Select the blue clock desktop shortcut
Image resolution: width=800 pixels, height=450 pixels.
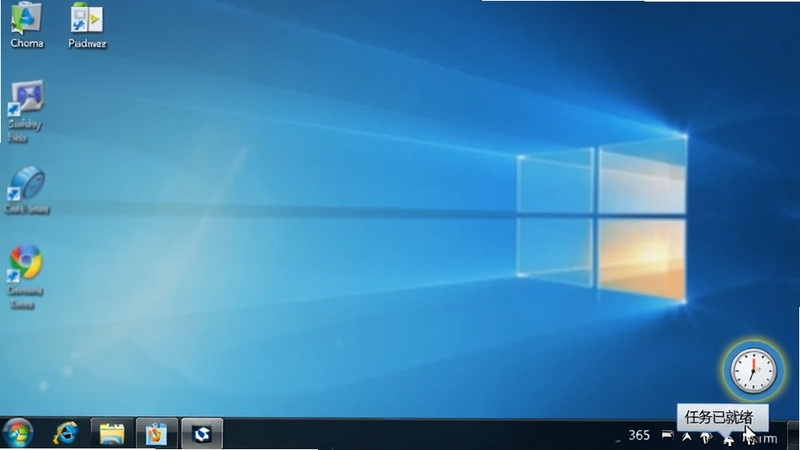[x=27, y=189]
